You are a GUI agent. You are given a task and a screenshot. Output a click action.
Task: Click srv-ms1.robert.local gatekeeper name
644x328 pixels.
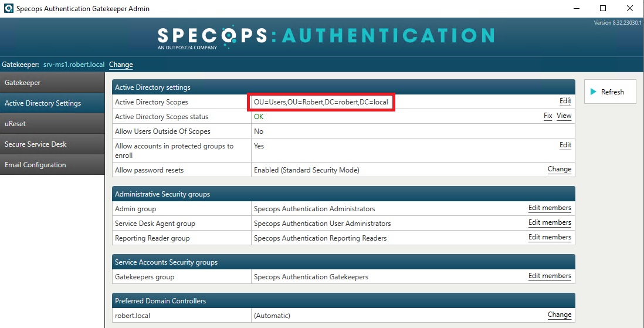tap(74, 65)
